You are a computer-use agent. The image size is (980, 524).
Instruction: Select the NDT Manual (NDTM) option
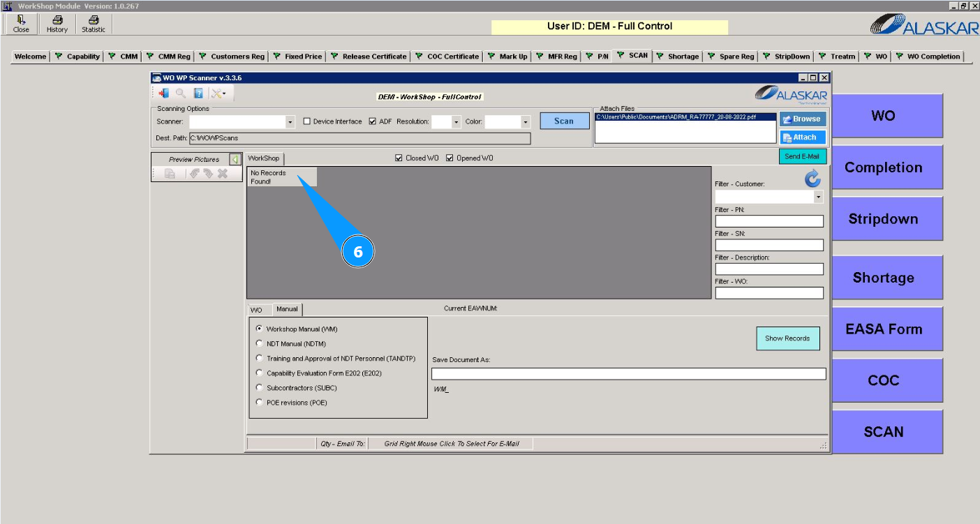tap(260, 343)
